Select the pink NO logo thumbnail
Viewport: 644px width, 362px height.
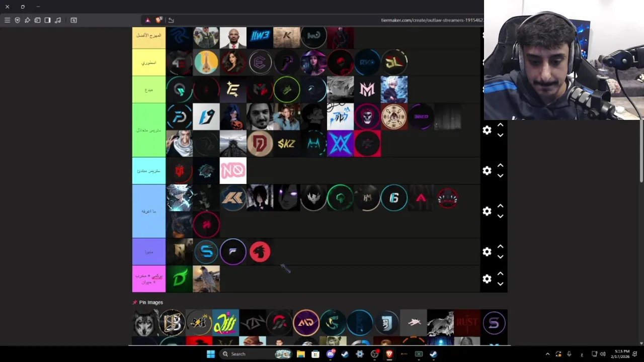(x=233, y=171)
